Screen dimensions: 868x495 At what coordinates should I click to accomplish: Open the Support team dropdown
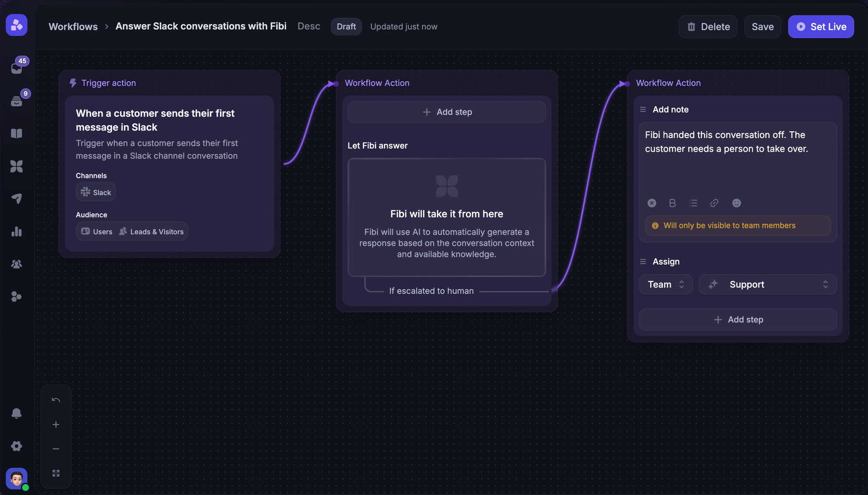(x=768, y=284)
